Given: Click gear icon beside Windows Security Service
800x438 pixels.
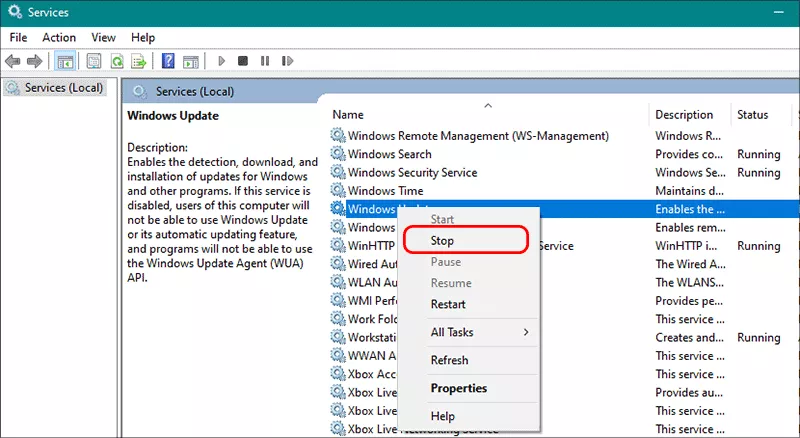Looking at the screenshot, I should (x=338, y=172).
